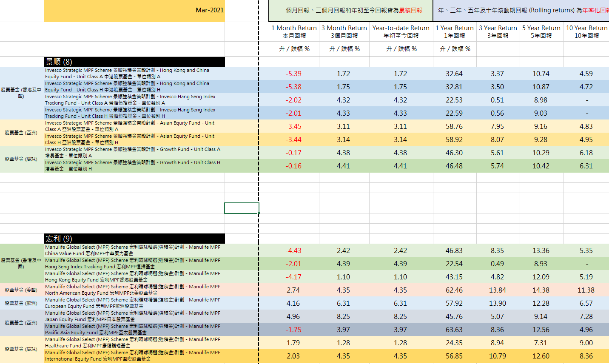Screen dimensions: 609x364
Task: Select Invesco Hang Seng Index Tracking Fund Class A
Action: pyautogui.click(x=134, y=100)
